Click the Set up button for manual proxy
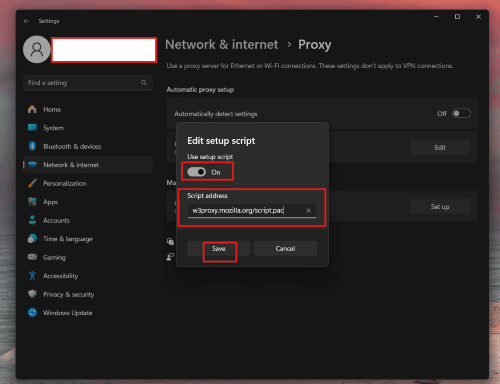 pos(440,207)
